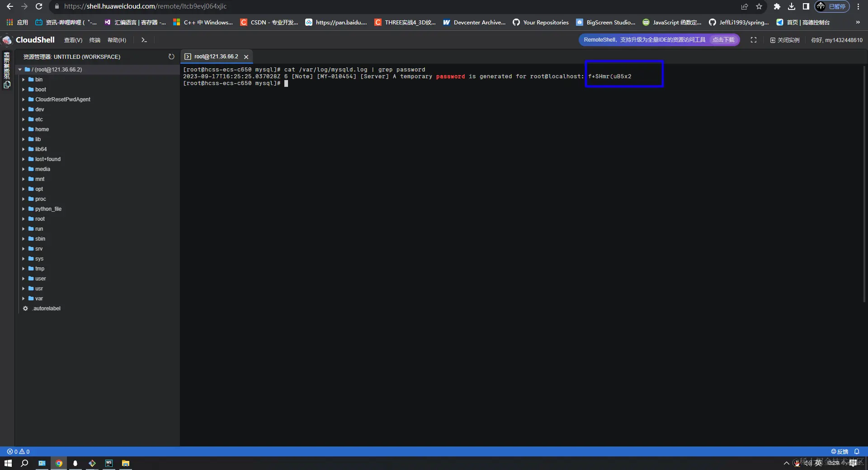Open the CSDN - 专业开发 bookmark

(269, 22)
